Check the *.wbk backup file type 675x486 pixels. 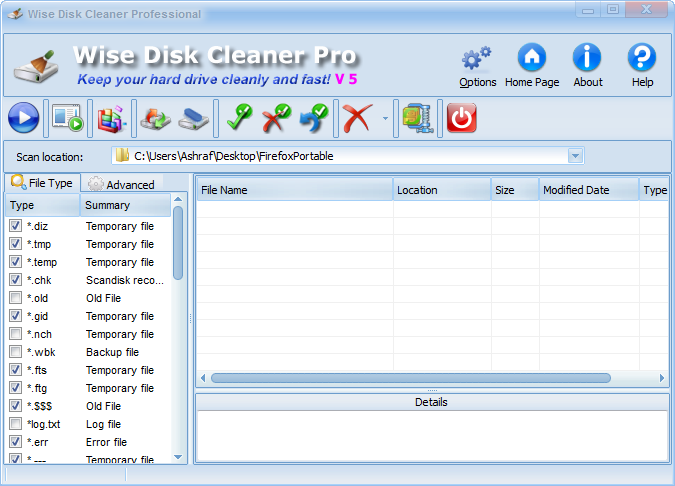[15, 352]
